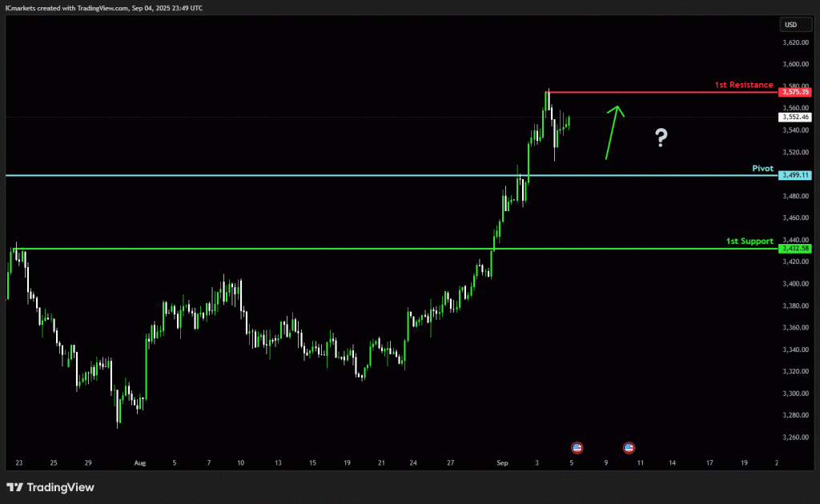Click the '14' date on the time axis
The width and height of the screenshot is (820, 504).
tap(672, 462)
